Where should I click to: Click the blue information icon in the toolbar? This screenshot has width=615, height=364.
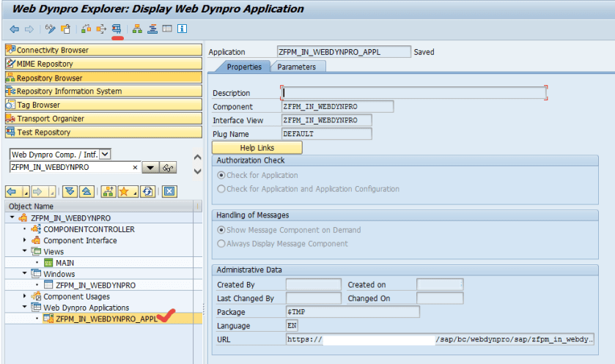[x=182, y=29]
